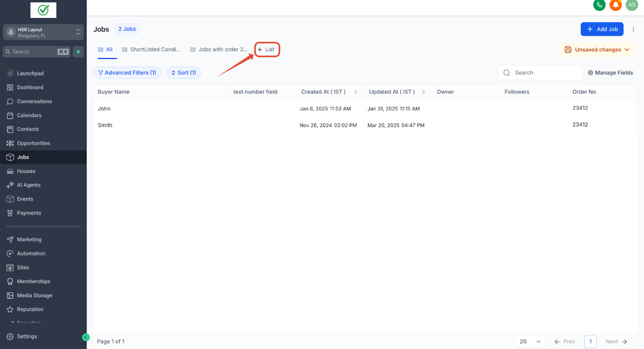Switch to the ShortListed Candi... list tab
This screenshot has height=349, width=644.
click(x=151, y=50)
